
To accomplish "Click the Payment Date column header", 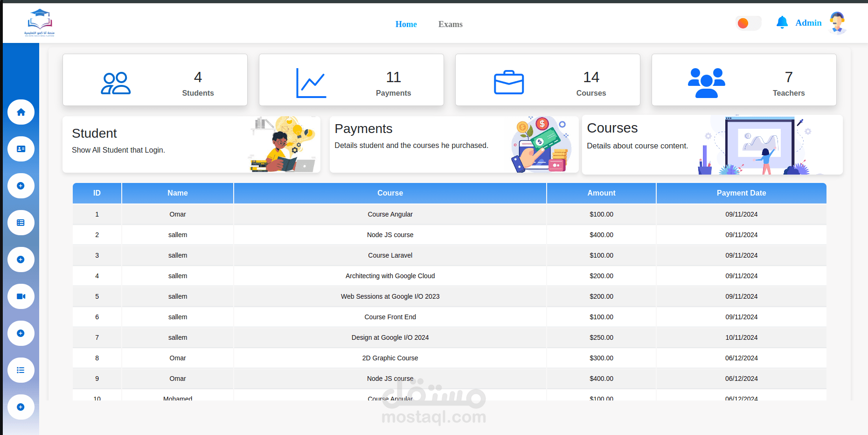I will pyautogui.click(x=741, y=193).
